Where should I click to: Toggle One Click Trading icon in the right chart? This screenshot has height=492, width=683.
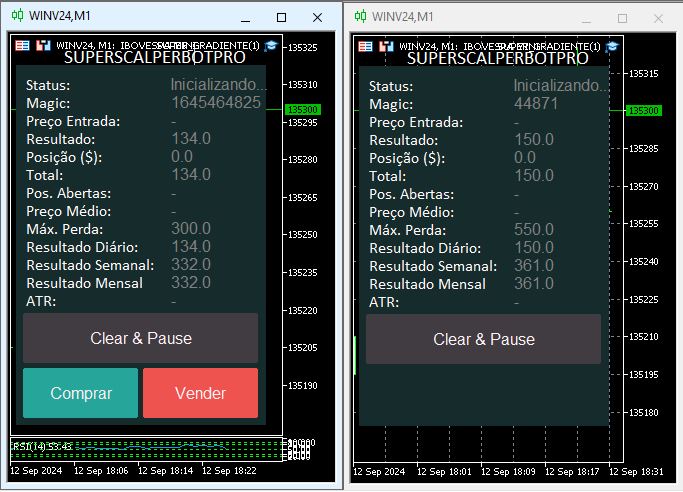(366, 46)
